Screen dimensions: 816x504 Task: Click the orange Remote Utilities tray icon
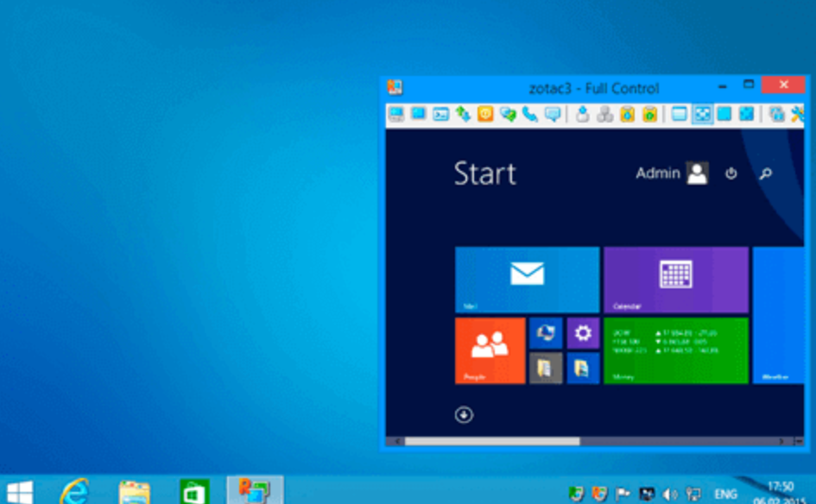pyautogui.click(x=599, y=493)
